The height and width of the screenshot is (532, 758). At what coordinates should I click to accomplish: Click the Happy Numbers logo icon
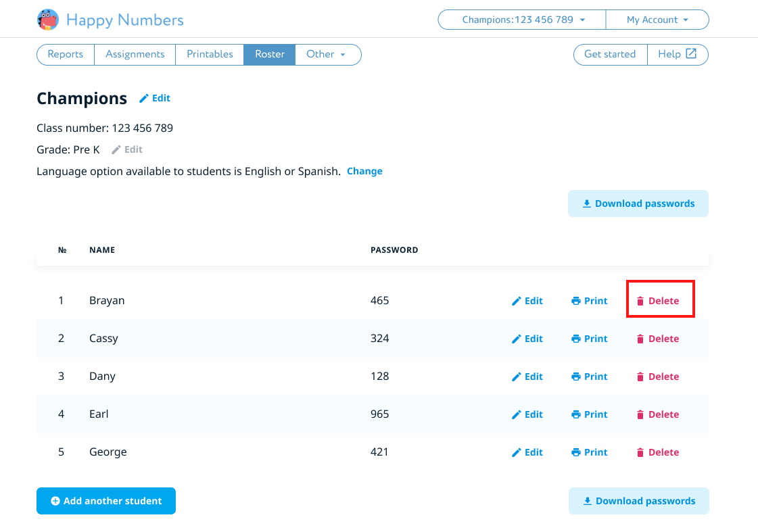click(x=48, y=20)
